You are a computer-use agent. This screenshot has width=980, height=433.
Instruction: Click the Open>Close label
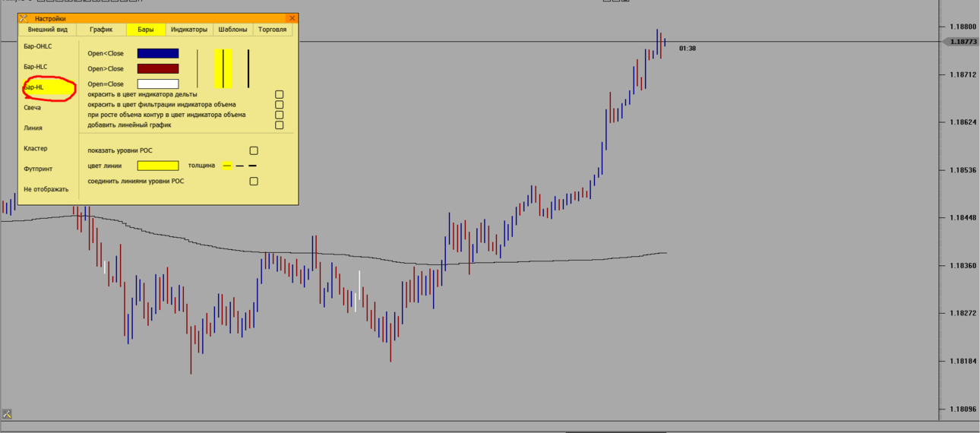[106, 69]
